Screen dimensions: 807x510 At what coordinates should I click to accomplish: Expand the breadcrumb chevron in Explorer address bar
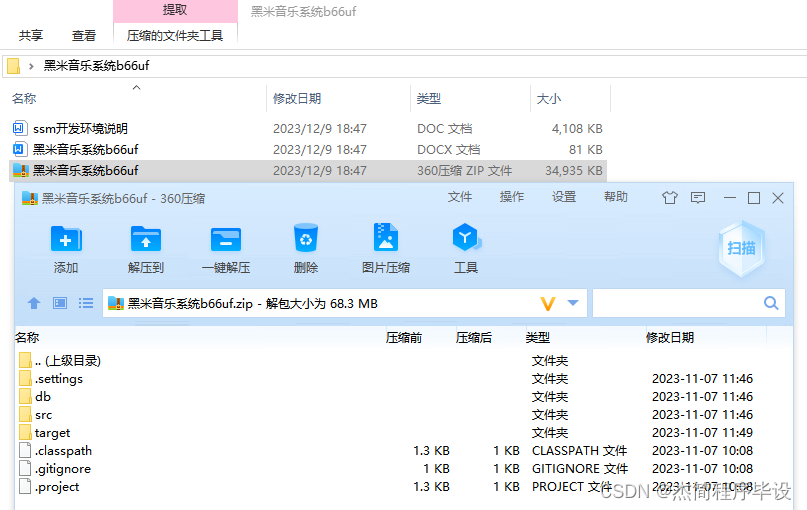[31, 66]
